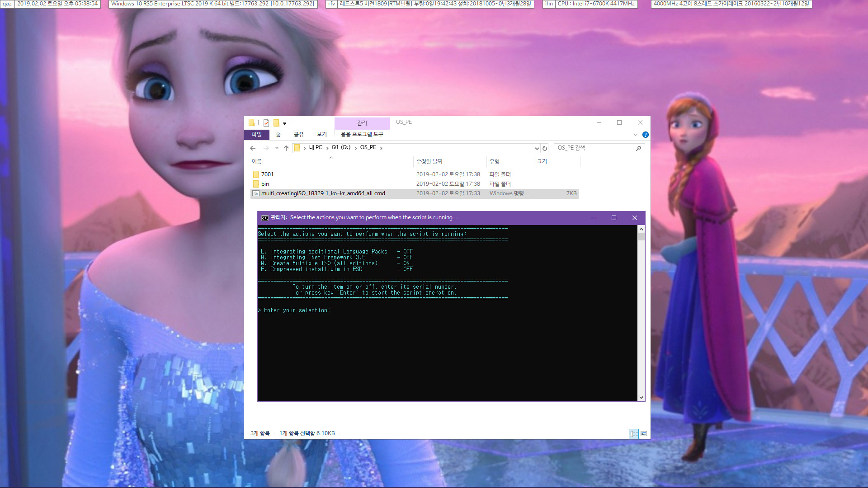Click the cmd script file icon
Viewport: 868px width, 488px height.
(x=256, y=193)
